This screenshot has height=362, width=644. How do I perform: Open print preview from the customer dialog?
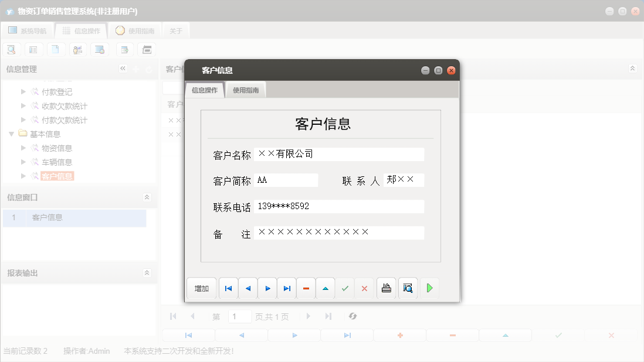click(x=408, y=288)
